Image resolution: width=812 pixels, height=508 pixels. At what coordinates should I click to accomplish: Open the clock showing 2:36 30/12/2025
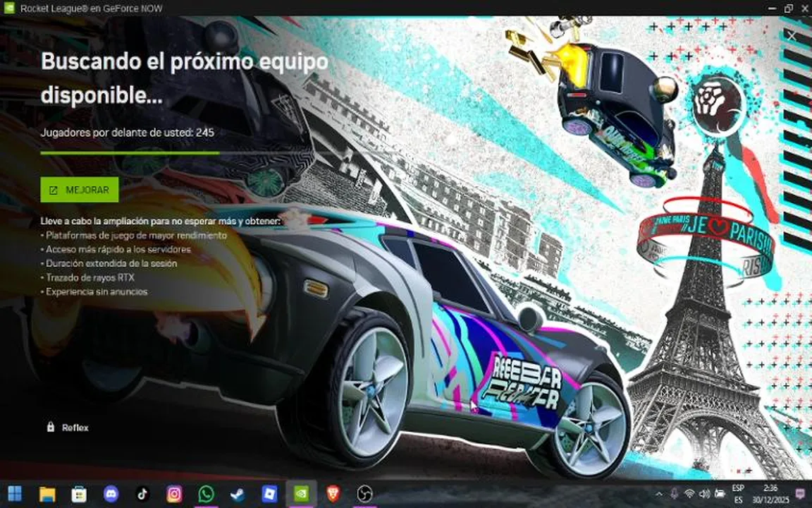[770, 494]
